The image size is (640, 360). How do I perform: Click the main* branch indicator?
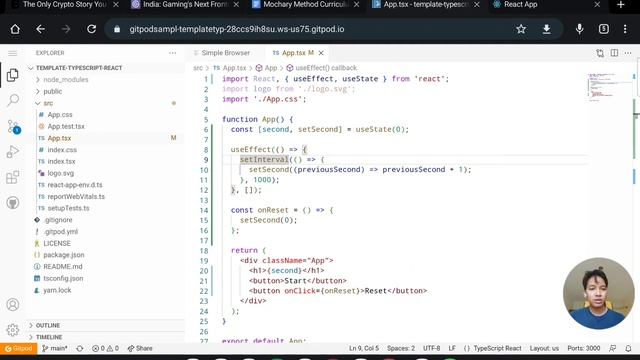click(55, 349)
